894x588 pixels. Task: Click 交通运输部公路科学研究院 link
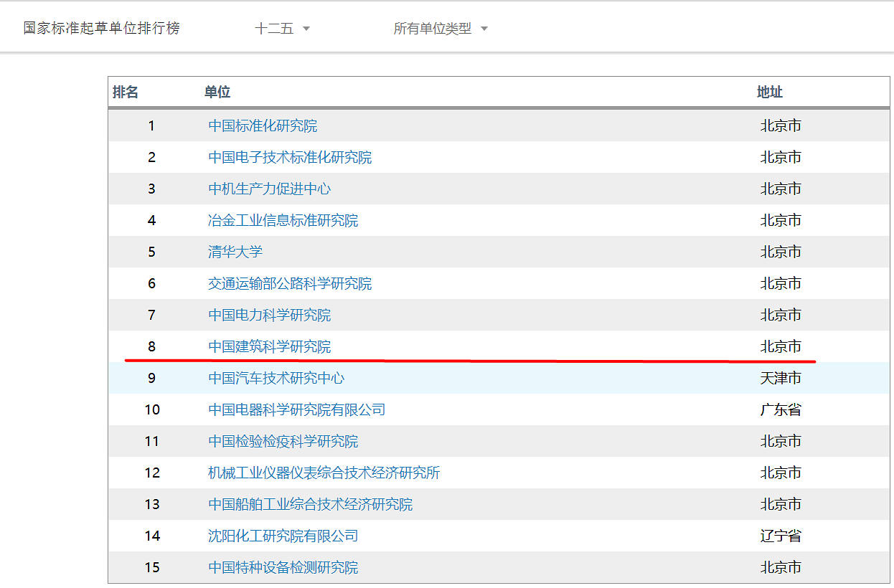click(290, 283)
